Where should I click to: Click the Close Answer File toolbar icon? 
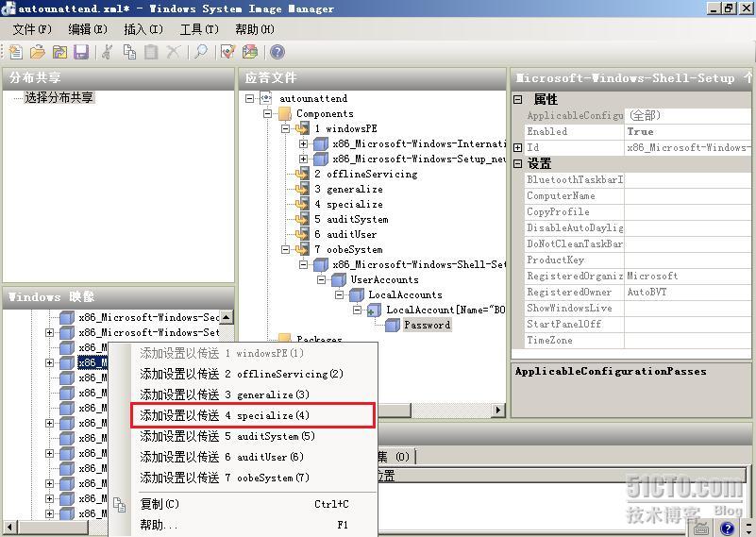pyautogui.click(x=59, y=52)
